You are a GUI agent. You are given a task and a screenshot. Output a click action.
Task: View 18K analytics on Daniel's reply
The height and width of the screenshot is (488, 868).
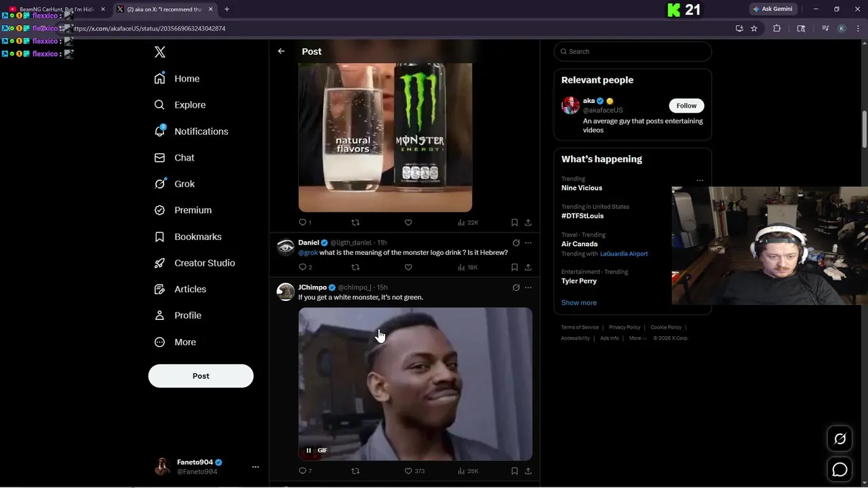pos(468,267)
